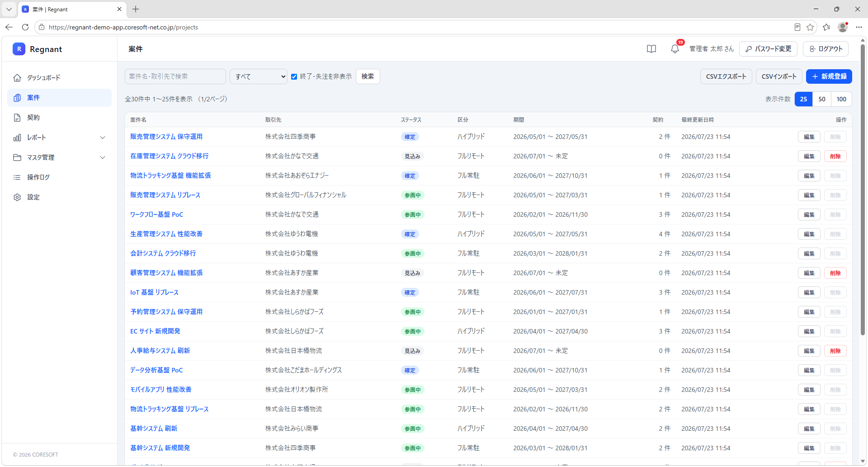Click the 操作ログ list icon
This screenshot has height=467, width=868.
pos(17,177)
